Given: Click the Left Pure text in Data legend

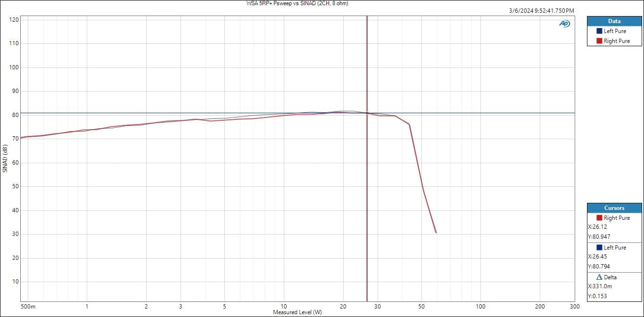Looking at the screenshot, I should [615, 31].
